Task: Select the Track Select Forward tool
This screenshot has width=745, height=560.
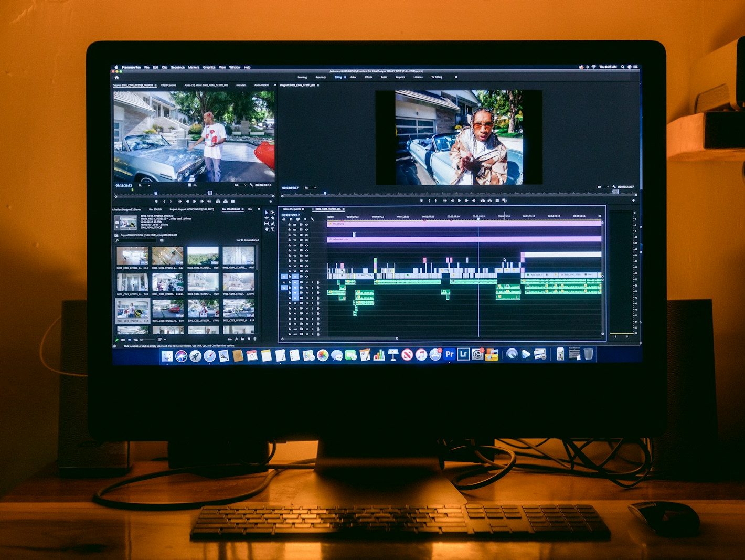Action: tap(273, 213)
